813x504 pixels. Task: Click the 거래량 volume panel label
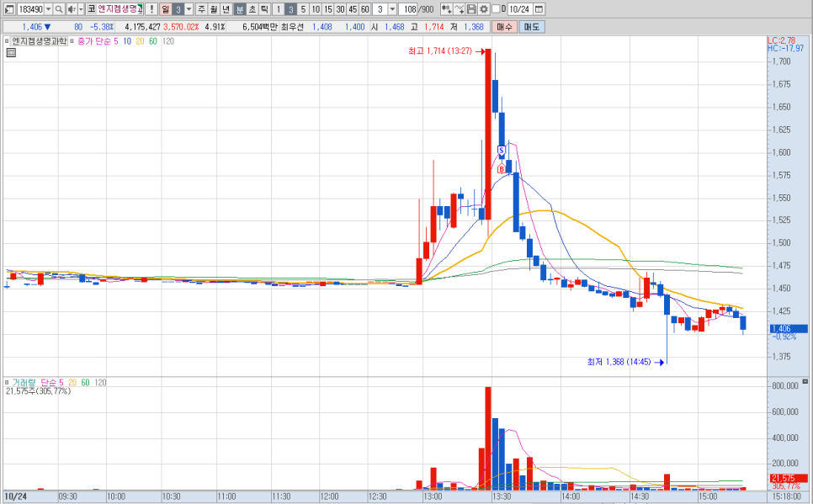click(24, 382)
